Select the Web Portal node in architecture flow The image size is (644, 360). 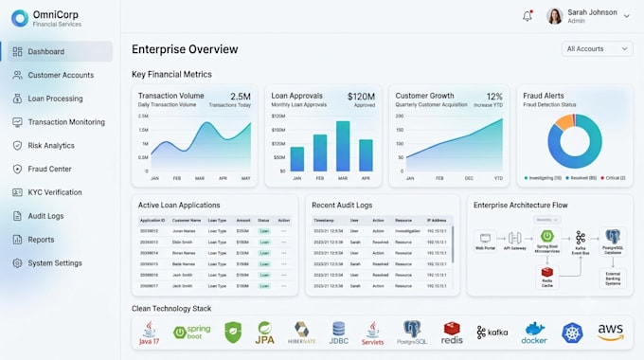[486, 242]
